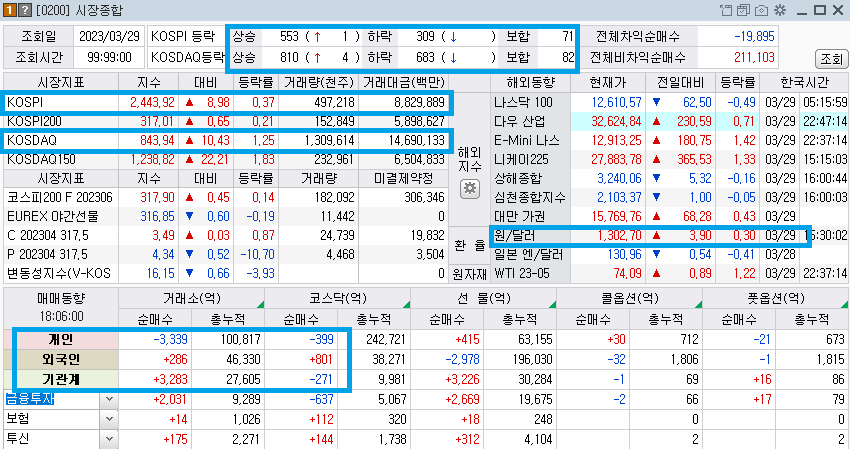The width and height of the screenshot is (850, 449).
Task: Open the 보험 investor dropdown
Action: click(109, 419)
